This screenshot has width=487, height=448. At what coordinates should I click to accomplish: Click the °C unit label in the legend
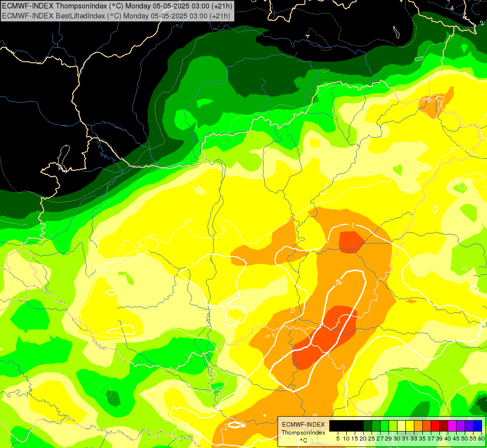click(304, 440)
